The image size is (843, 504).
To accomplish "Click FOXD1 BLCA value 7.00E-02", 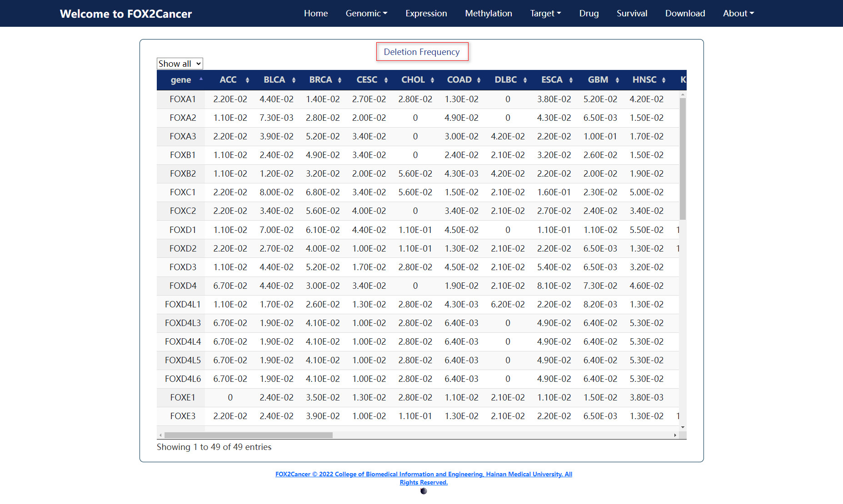I will (276, 230).
